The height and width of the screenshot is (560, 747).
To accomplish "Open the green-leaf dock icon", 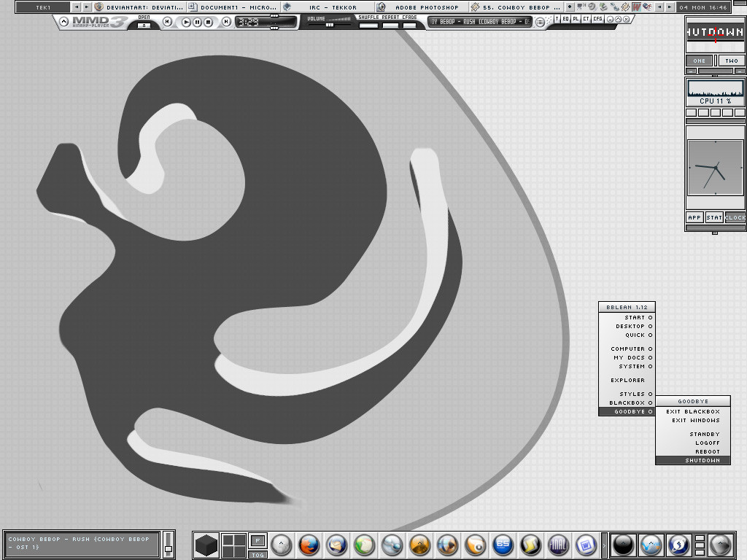I will point(365,545).
